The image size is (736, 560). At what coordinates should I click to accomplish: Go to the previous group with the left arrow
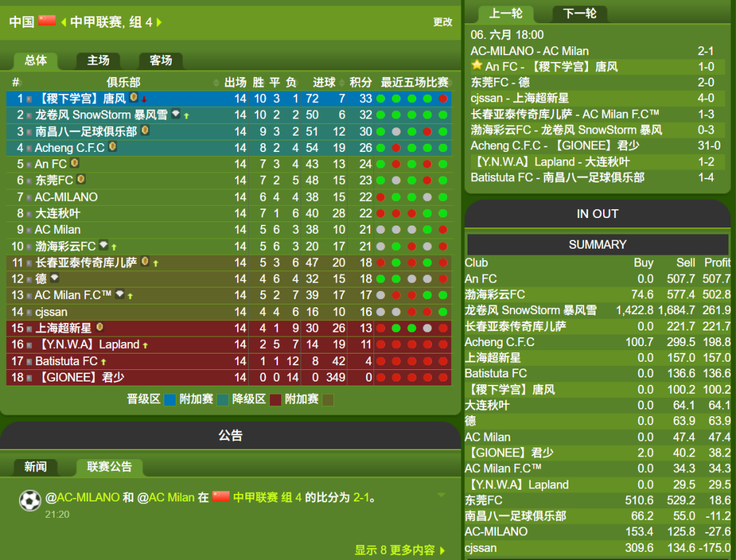[x=63, y=22]
